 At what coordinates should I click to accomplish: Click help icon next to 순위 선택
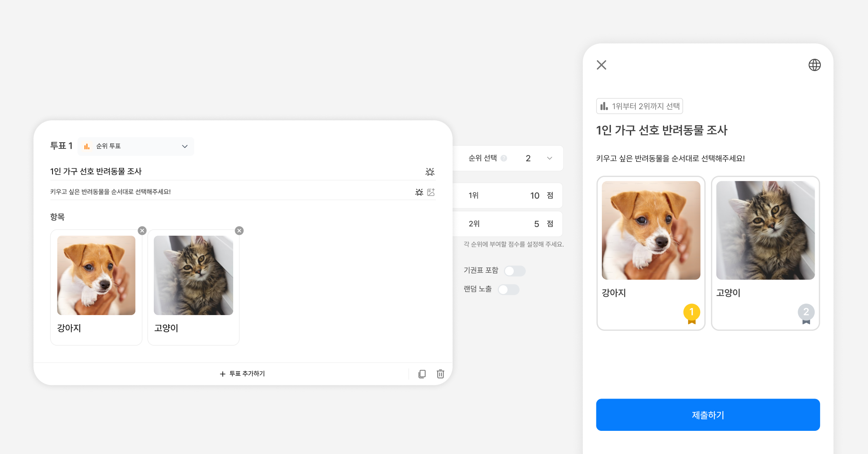pos(503,158)
